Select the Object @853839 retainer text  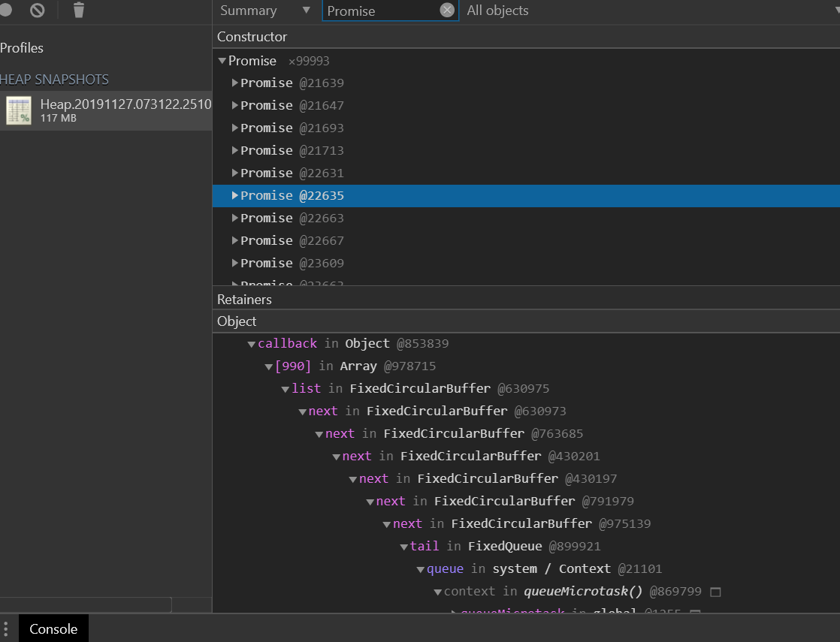point(397,344)
